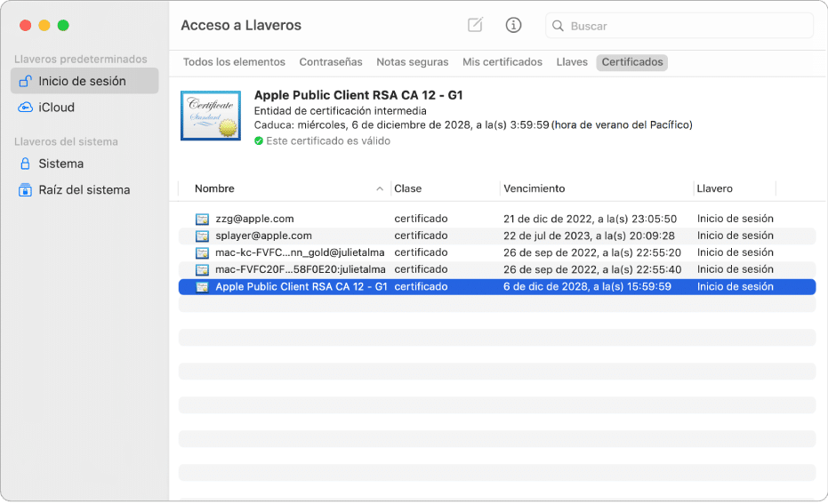828x504 pixels.
Task: Select mac-kc-FVFC...nn_gold@julietalma row
Action: tap(497, 252)
